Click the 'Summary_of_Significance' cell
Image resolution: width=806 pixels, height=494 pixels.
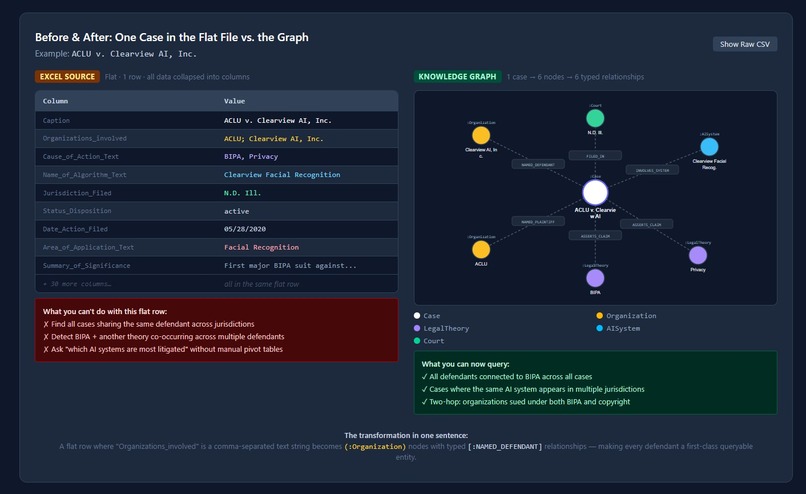[86, 266]
